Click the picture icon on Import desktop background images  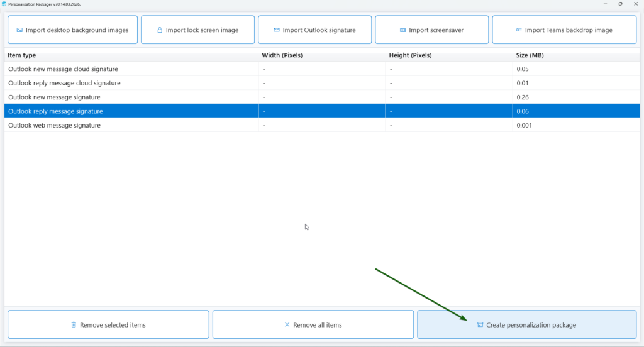tap(19, 30)
